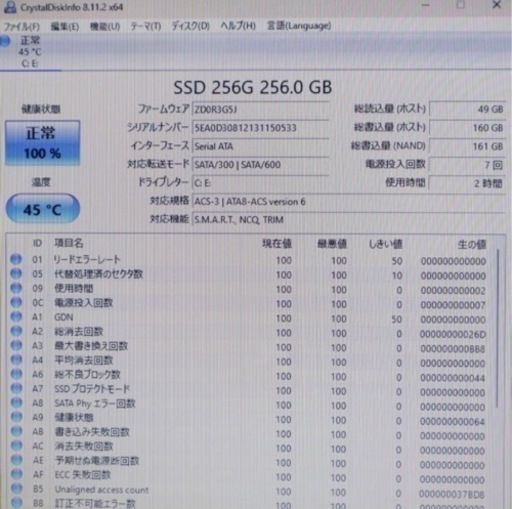512x509 pixels.
Task: Click the total NAND writes value 161 GB
Action: tap(467, 146)
